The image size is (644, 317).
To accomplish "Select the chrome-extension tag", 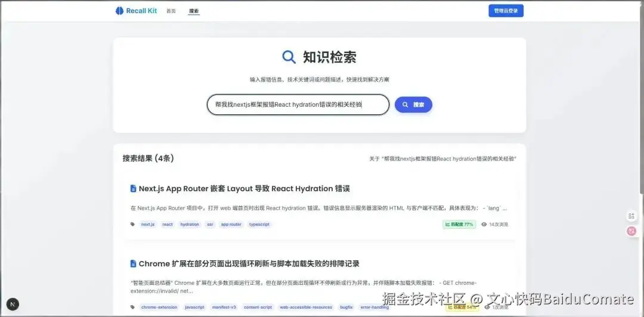I will [159, 307].
